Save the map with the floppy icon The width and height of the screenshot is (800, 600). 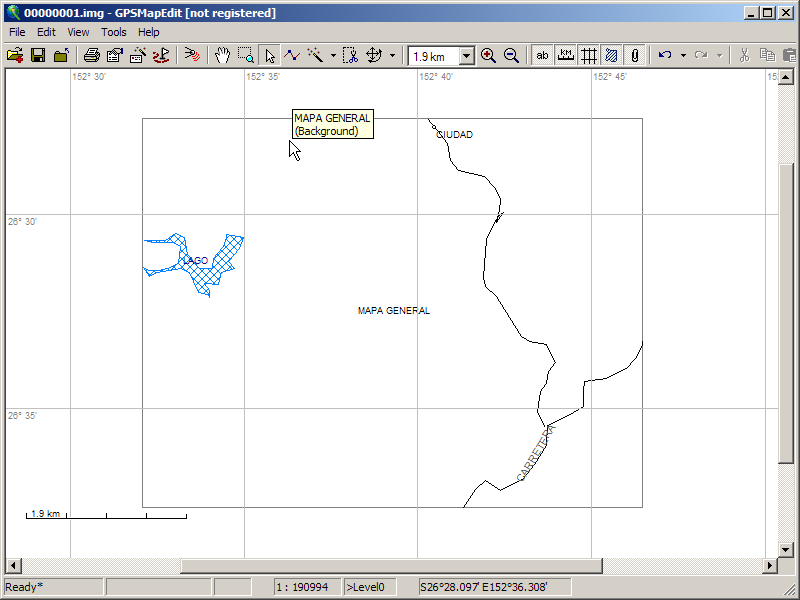click(38, 55)
